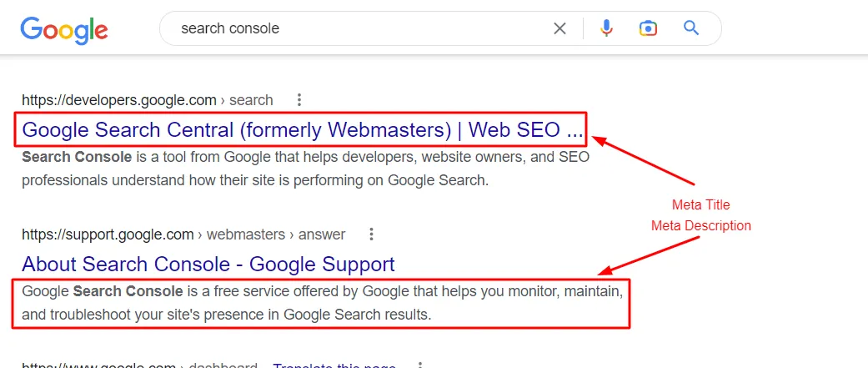Open three-dot menu for developers.google.com result
Viewport: 868px width, 368px height.
[299, 100]
